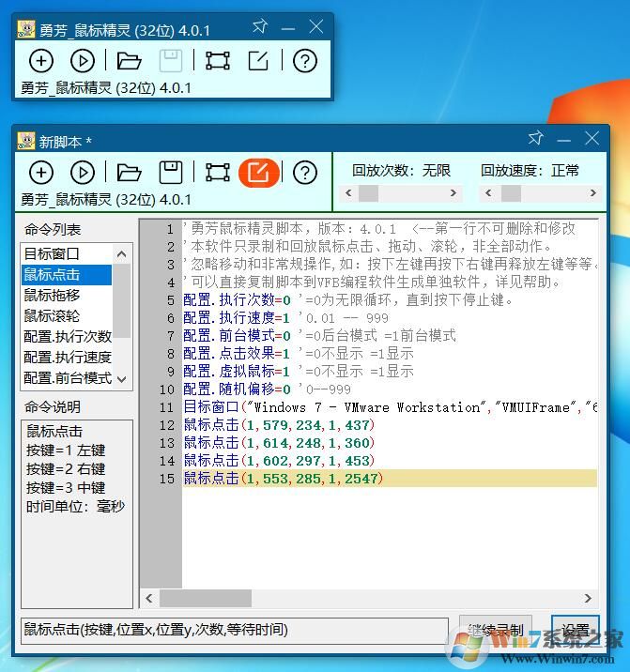Select 配置.前台模式 in the command list
The height and width of the screenshot is (672, 630).
pyautogui.click(x=67, y=378)
